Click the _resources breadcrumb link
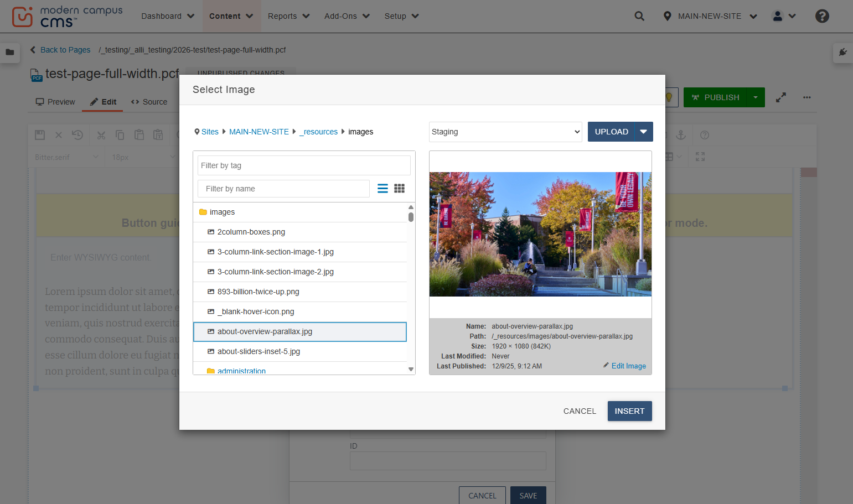 point(318,132)
